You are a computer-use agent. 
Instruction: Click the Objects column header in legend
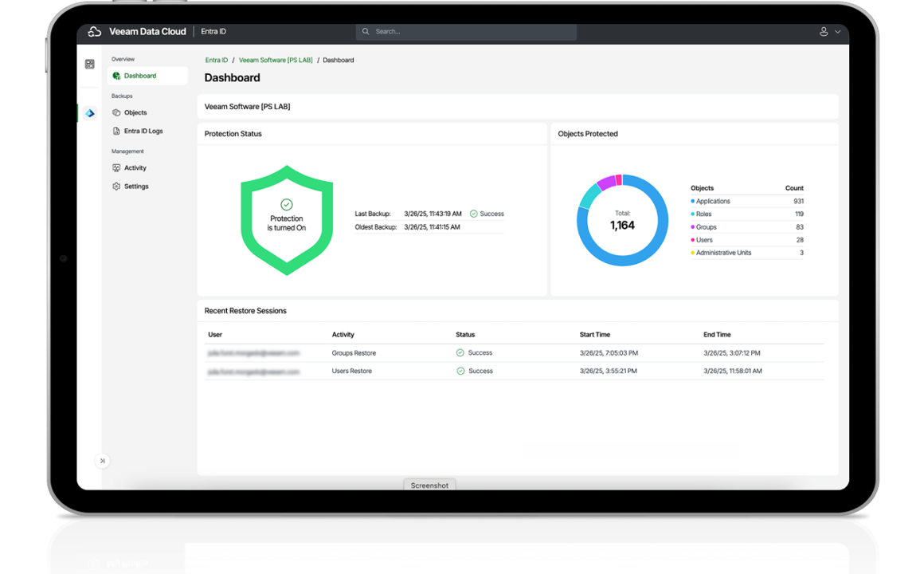[x=702, y=188]
